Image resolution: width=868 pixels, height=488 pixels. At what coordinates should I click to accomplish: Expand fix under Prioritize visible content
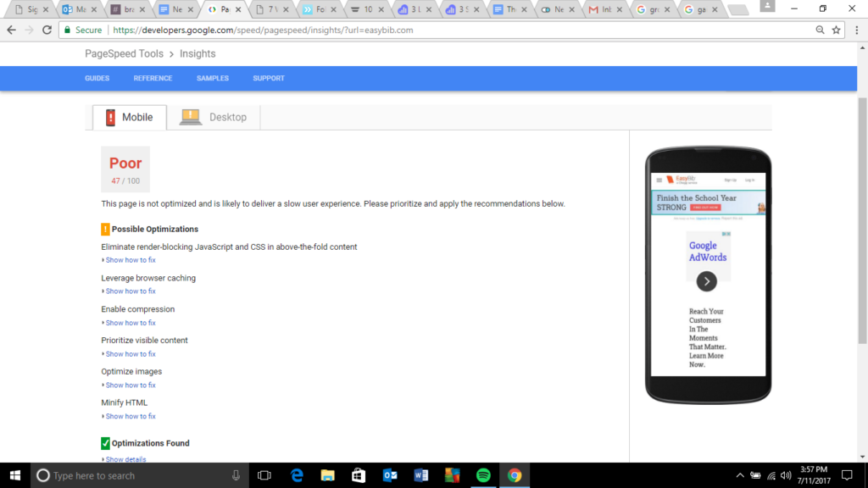[130, 353]
